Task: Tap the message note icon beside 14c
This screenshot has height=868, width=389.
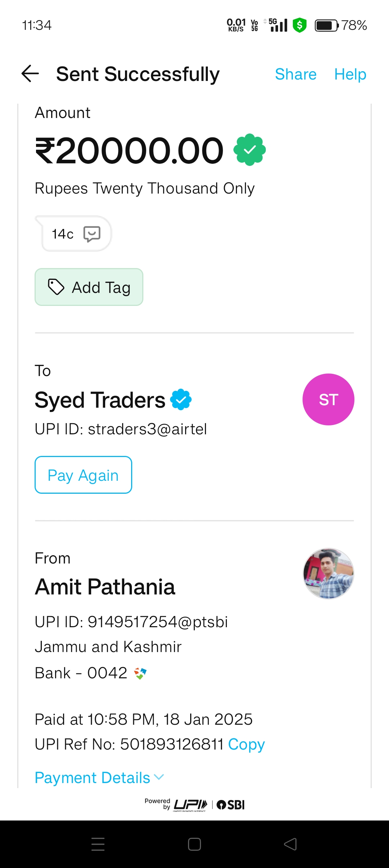Action: tap(92, 234)
